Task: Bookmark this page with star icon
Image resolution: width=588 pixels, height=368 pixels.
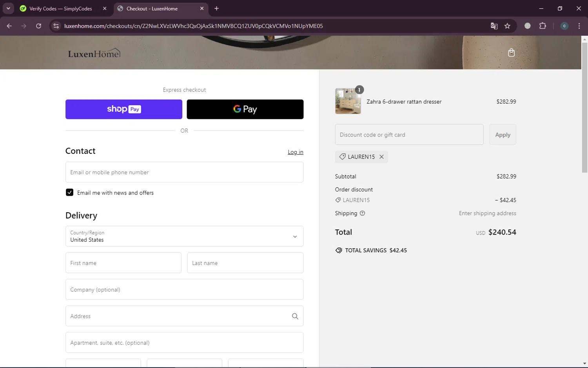Action: 507,26
